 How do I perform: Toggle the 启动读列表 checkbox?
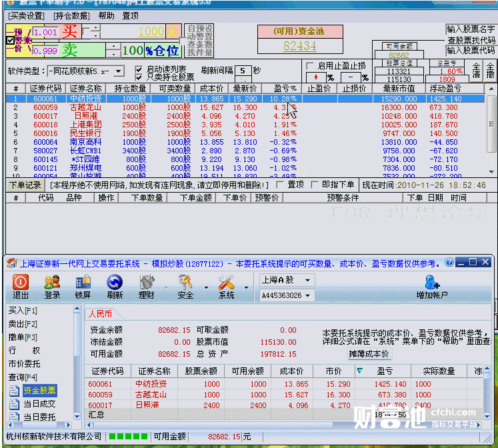[x=139, y=69]
